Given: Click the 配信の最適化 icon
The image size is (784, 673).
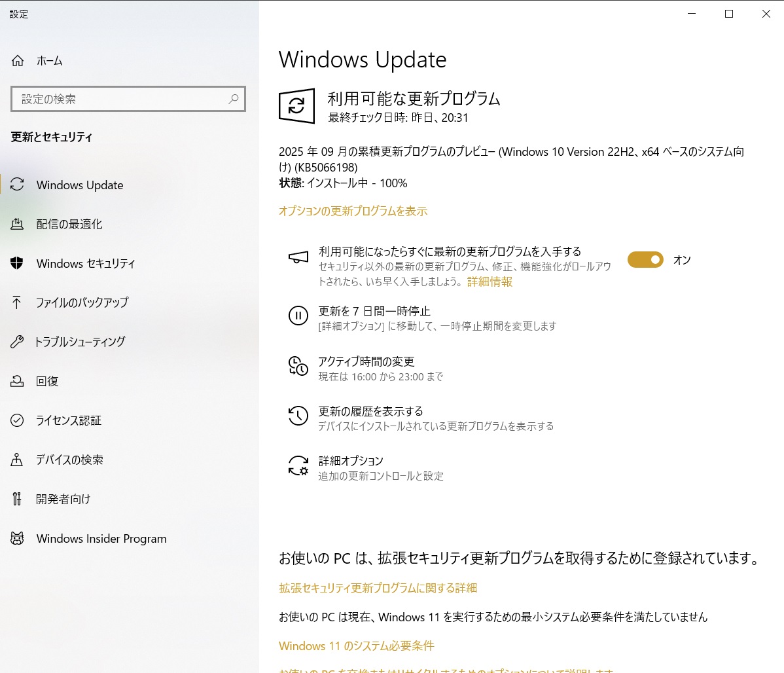Looking at the screenshot, I should pos(17,224).
